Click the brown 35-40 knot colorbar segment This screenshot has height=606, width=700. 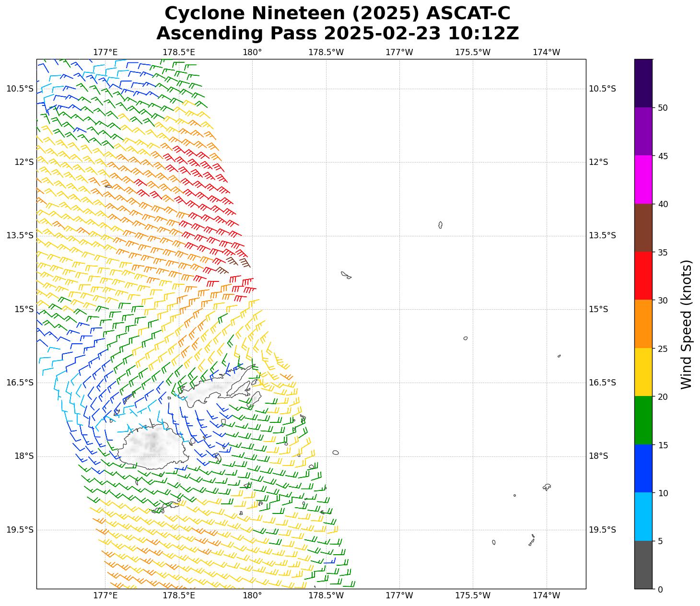(x=643, y=228)
